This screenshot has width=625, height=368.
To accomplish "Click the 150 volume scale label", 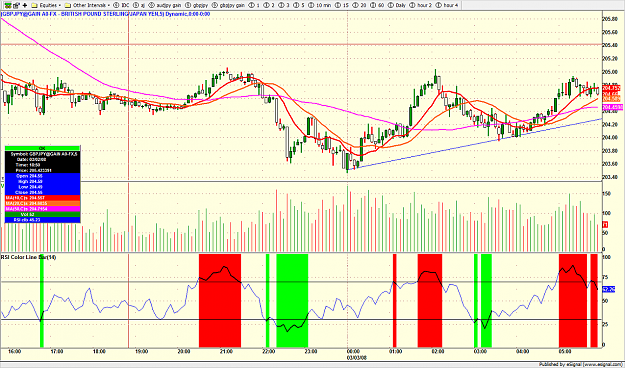I will click(x=607, y=194).
